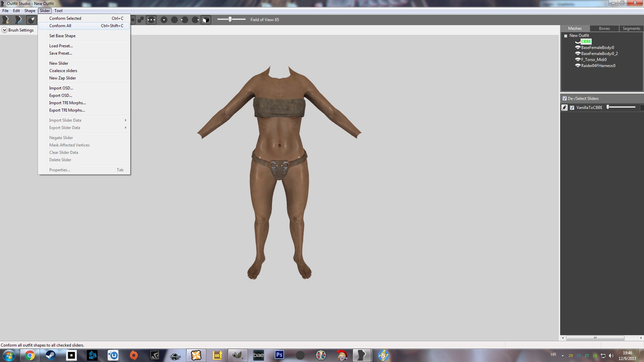Open Uplay from the taskbar
The height and width of the screenshot is (362, 644).
pyautogui.click(x=113, y=355)
